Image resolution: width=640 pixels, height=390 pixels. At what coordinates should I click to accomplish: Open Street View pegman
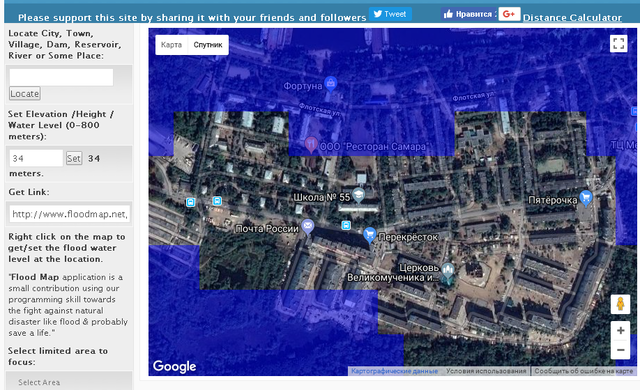620,304
